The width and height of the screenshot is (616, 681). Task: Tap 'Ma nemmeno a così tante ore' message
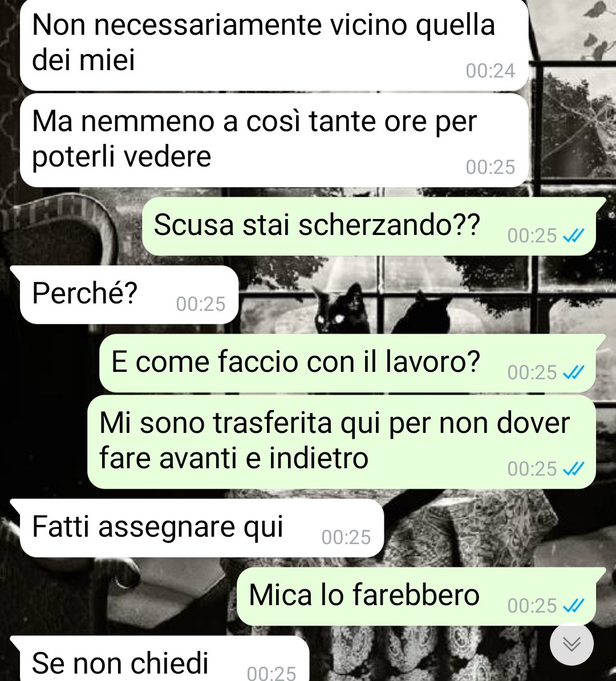(274, 140)
